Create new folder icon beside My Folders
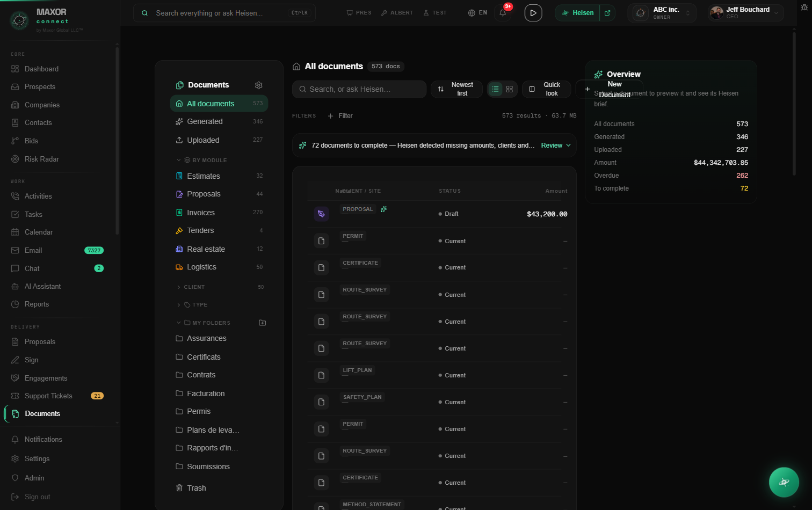 click(262, 323)
